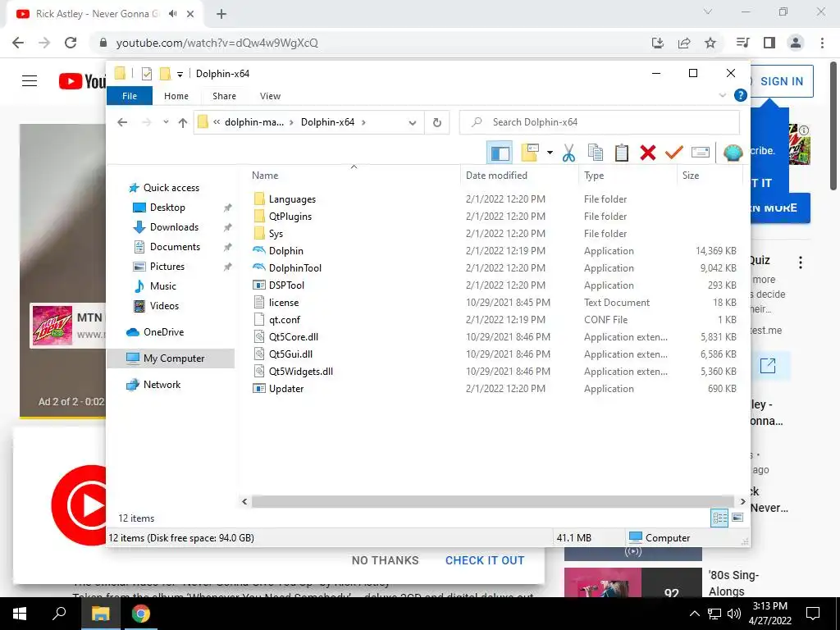The image size is (840, 630).
Task: Open YouTube hamburger menu
Action: click(30, 81)
